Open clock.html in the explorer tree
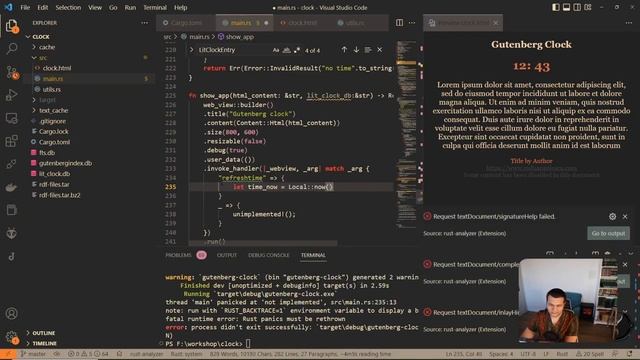Viewport: 640px width, 360px height. 57,68
